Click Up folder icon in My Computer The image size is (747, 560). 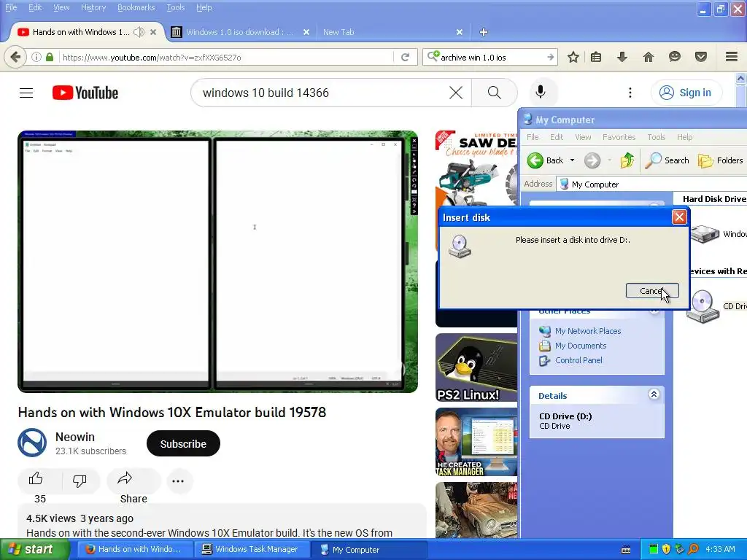(627, 160)
